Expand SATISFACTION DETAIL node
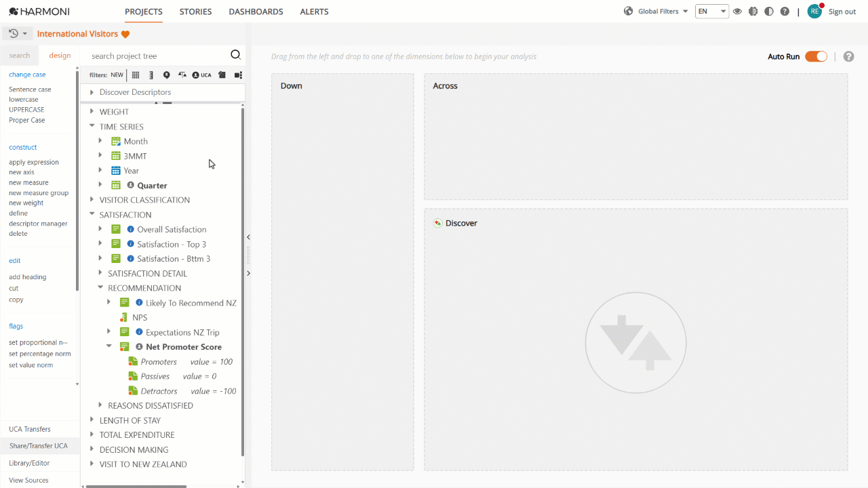 point(100,273)
